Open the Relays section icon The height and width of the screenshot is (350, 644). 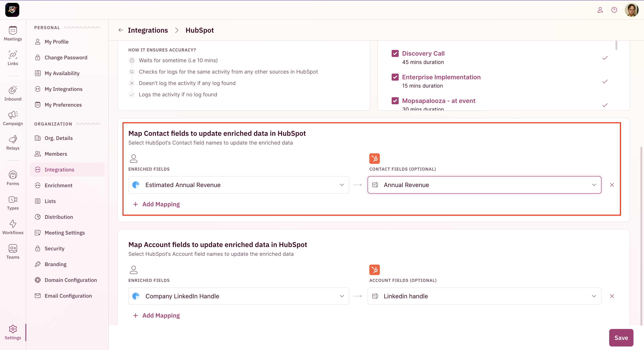tap(13, 142)
